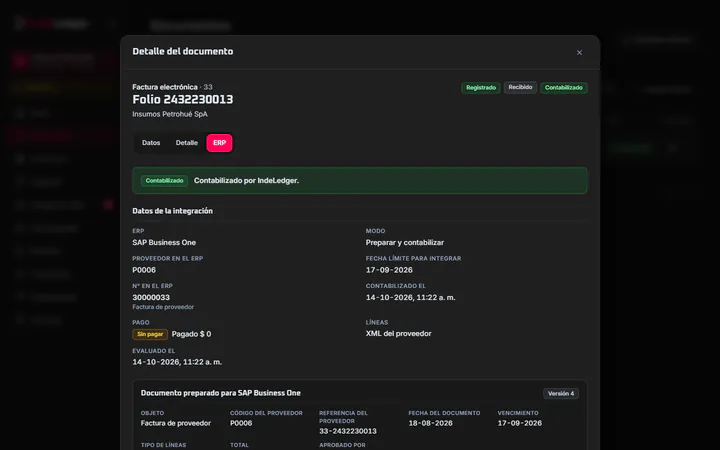
Task: Click the Objeto value 'Factura de proveedor'
Action: click(x=175, y=423)
